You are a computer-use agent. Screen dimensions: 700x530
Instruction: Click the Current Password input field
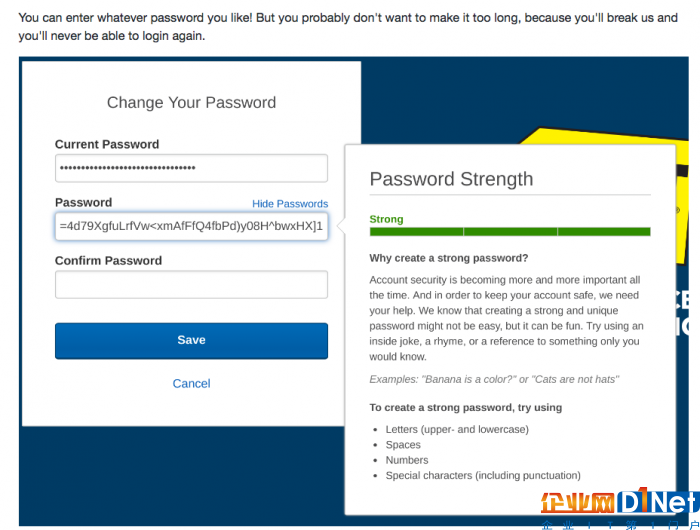(x=191, y=168)
